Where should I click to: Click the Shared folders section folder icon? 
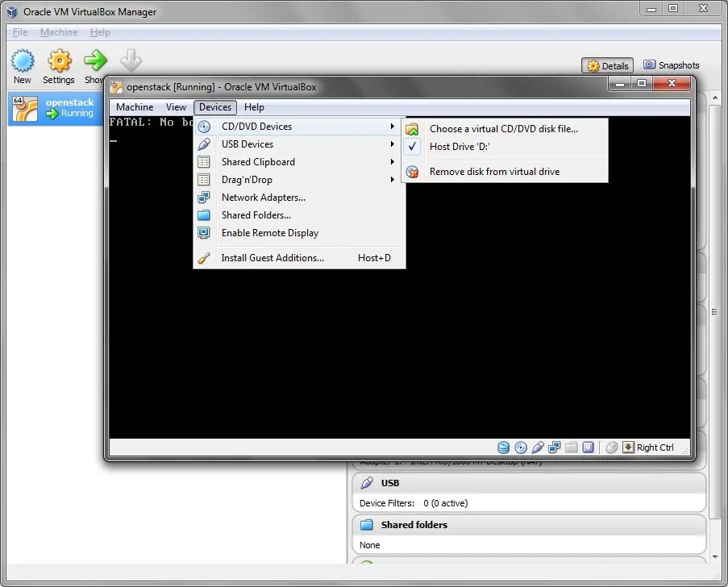tap(367, 525)
